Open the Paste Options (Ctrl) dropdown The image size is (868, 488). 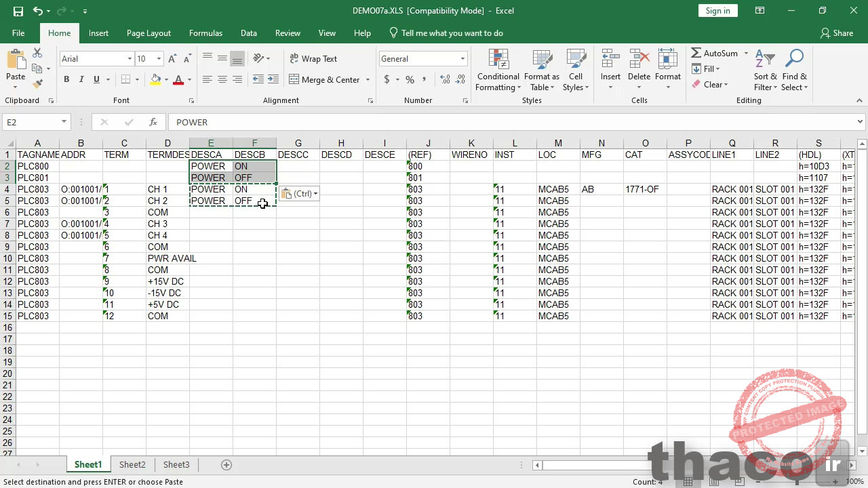[299, 194]
